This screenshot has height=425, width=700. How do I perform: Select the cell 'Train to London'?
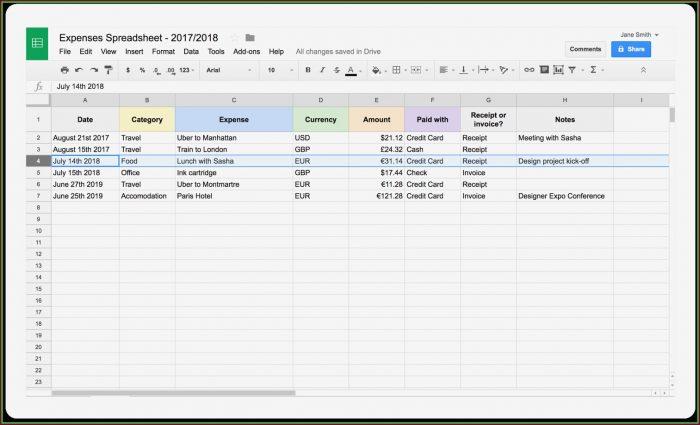point(234,150)
